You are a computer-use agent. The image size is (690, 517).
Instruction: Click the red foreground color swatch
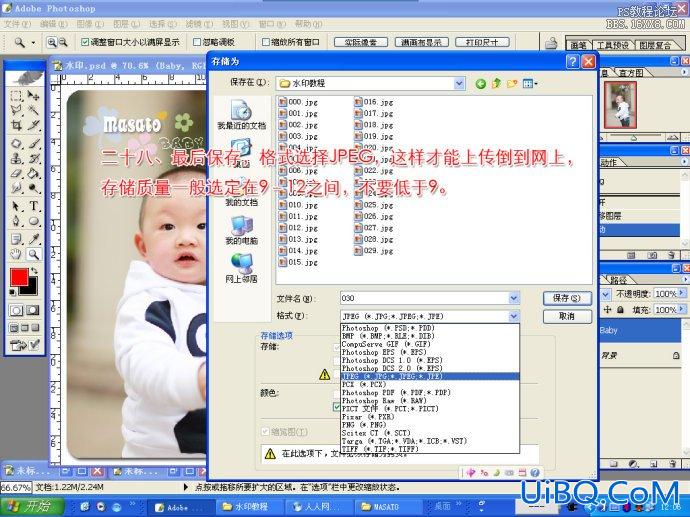tap(19, 277)
